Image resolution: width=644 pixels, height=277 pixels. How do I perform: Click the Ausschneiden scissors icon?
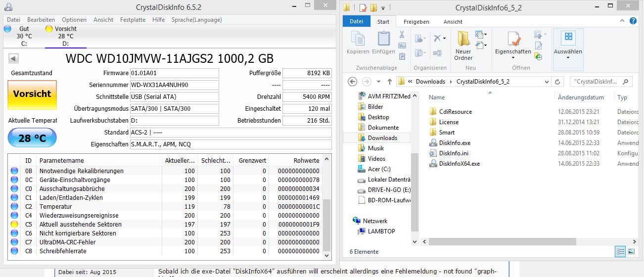point(402,35)
